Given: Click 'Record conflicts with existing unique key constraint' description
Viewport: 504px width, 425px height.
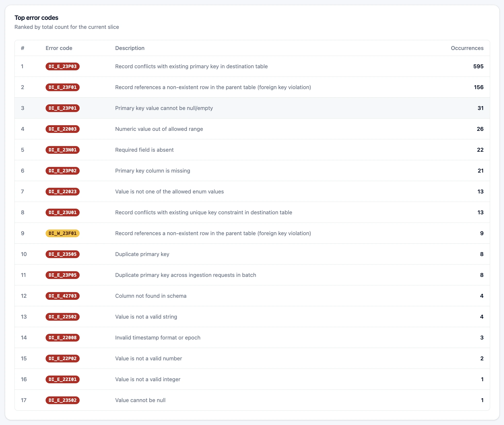Looking at the screenshot, I should click(204, 212).
